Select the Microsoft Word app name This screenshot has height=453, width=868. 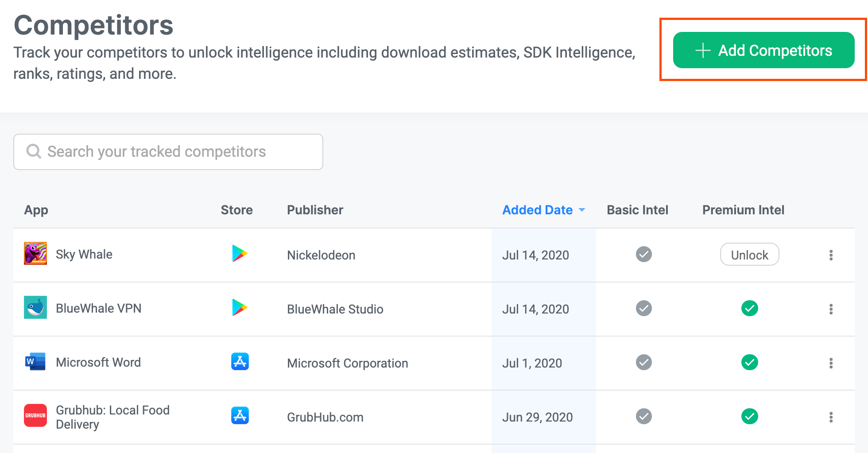point(98,362)
